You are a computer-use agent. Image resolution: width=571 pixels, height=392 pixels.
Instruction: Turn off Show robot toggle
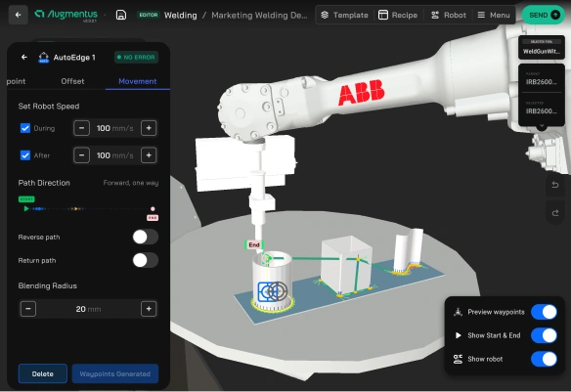tap(544, 359)
